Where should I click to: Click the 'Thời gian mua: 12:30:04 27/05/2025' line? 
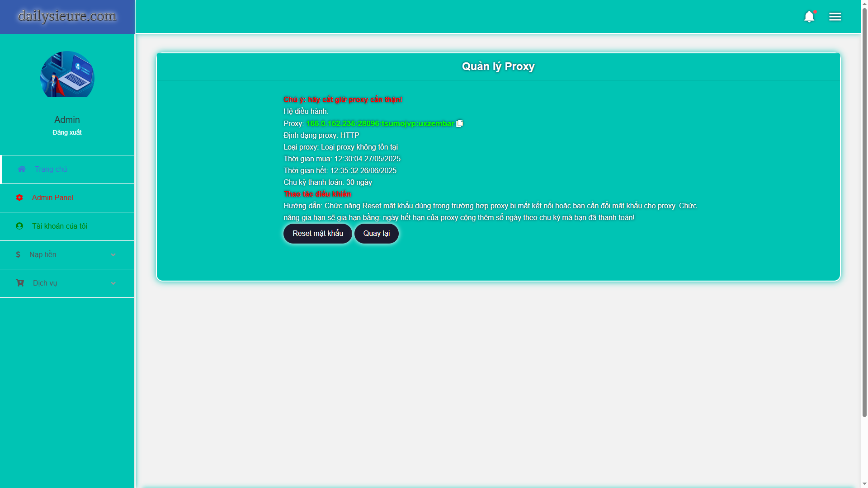tap(342, 159)
